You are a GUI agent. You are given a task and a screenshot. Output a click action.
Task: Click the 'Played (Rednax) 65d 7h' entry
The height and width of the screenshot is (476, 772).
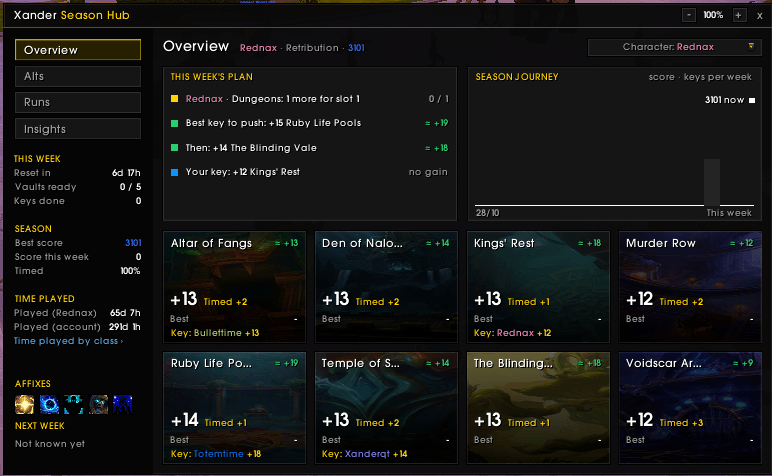click(77, 313)
